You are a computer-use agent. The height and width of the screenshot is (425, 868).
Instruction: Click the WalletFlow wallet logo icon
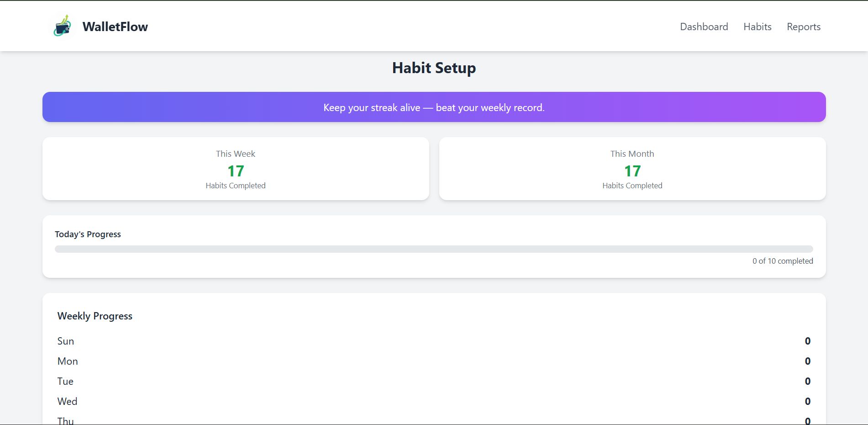pyautogui.click(x=63, y=26)
